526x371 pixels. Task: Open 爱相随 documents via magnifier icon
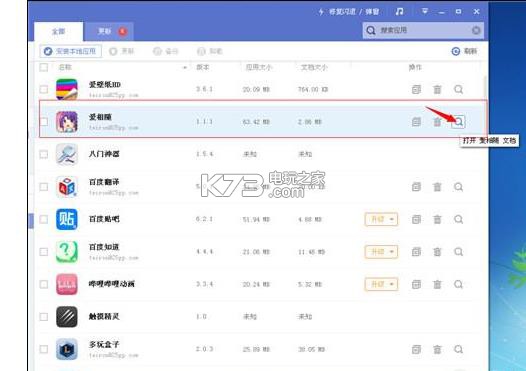(459, 121)
